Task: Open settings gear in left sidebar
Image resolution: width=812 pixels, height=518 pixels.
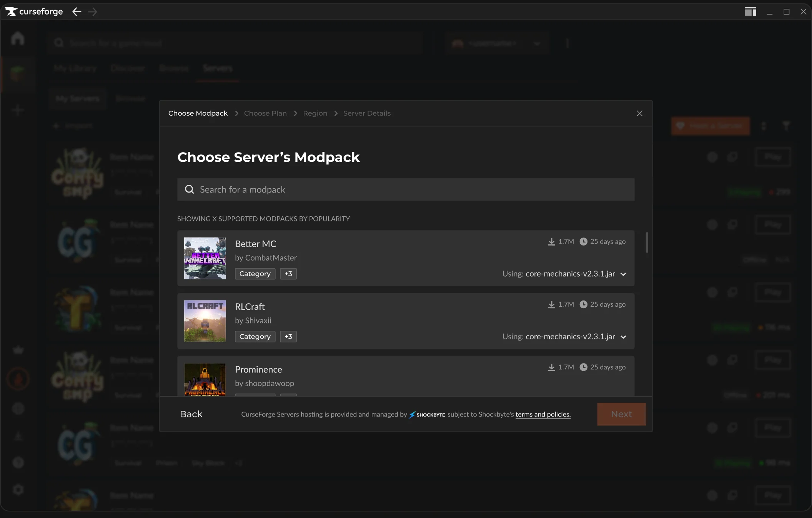Action: (18, 490)
